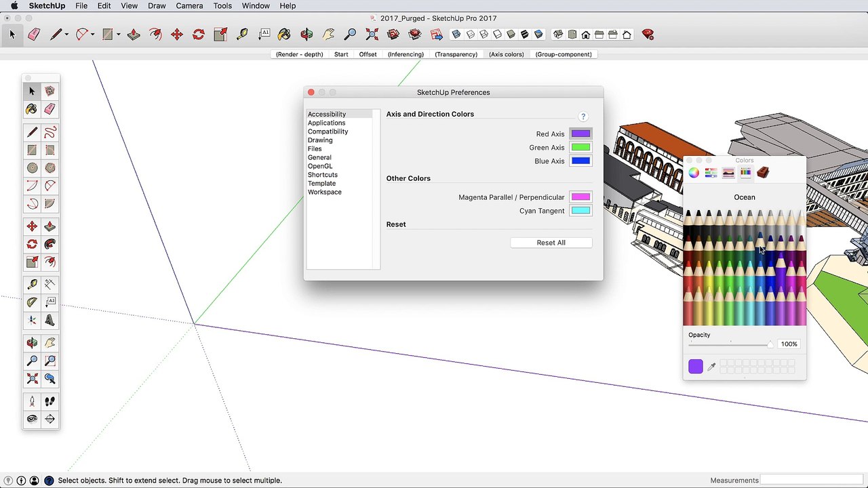Open the Camera menu

pyautogui.click(x=189, y=5)
